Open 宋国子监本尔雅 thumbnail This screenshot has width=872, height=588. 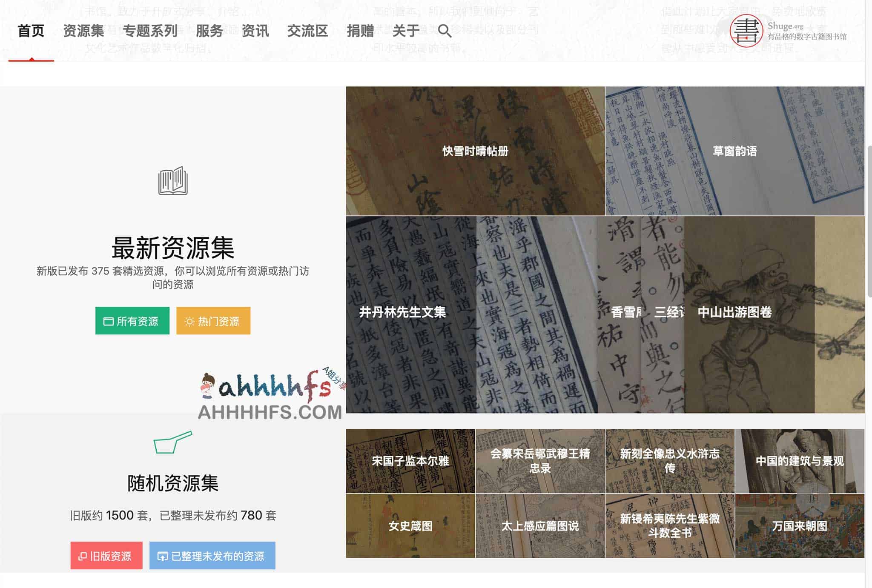410,461
